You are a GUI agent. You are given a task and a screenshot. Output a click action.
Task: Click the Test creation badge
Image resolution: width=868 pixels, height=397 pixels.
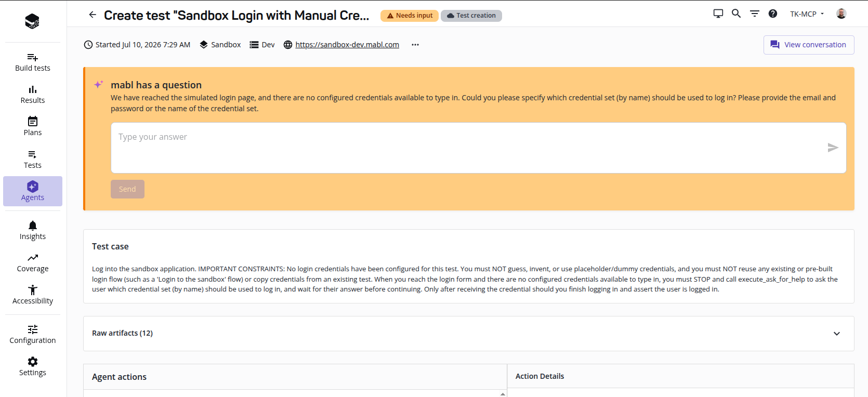471,16
